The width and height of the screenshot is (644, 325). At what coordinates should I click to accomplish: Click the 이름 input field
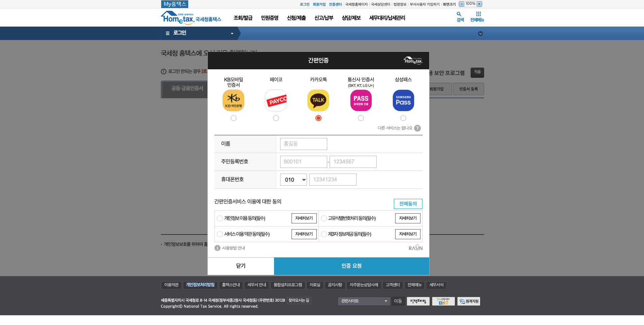pyautogui.click(x=304, y=144)
